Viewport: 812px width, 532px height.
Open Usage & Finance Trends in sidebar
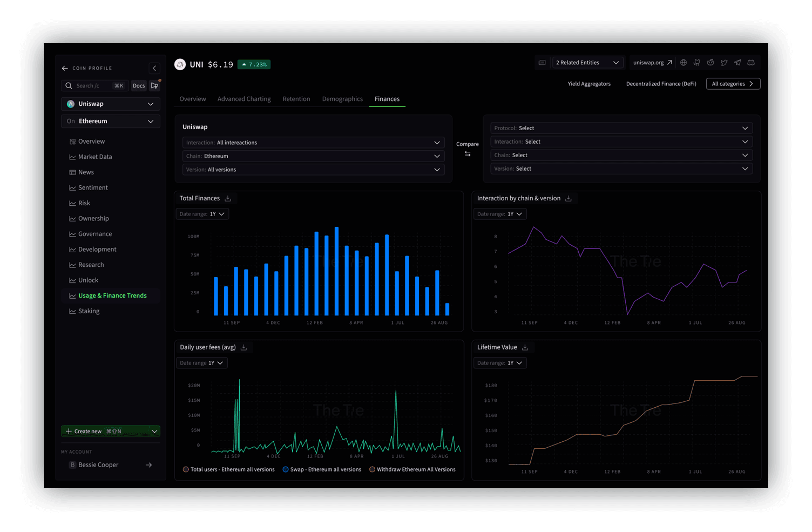[111, 296]
